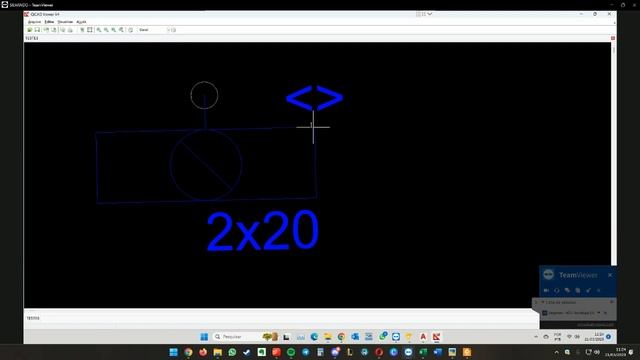Click the QCAD icon on remote taskbar
Screen dimensions: 640x360
[x=436, y=337]
